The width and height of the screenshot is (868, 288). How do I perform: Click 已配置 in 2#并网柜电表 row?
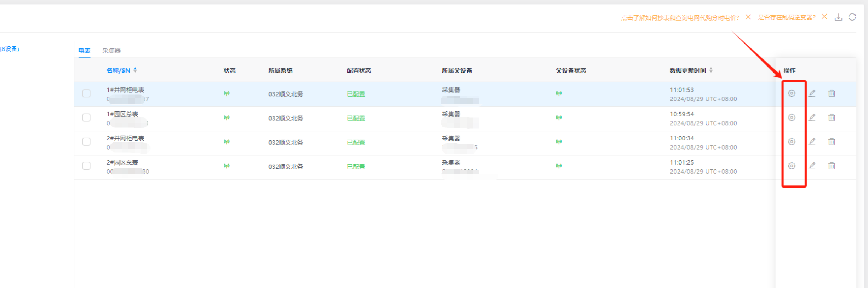coord(356,143)
